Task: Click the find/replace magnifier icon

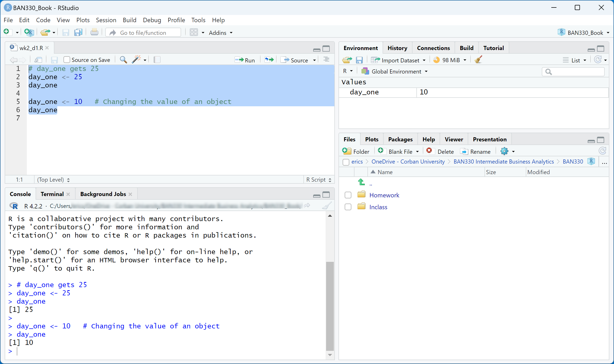Action: pos(123,60)
